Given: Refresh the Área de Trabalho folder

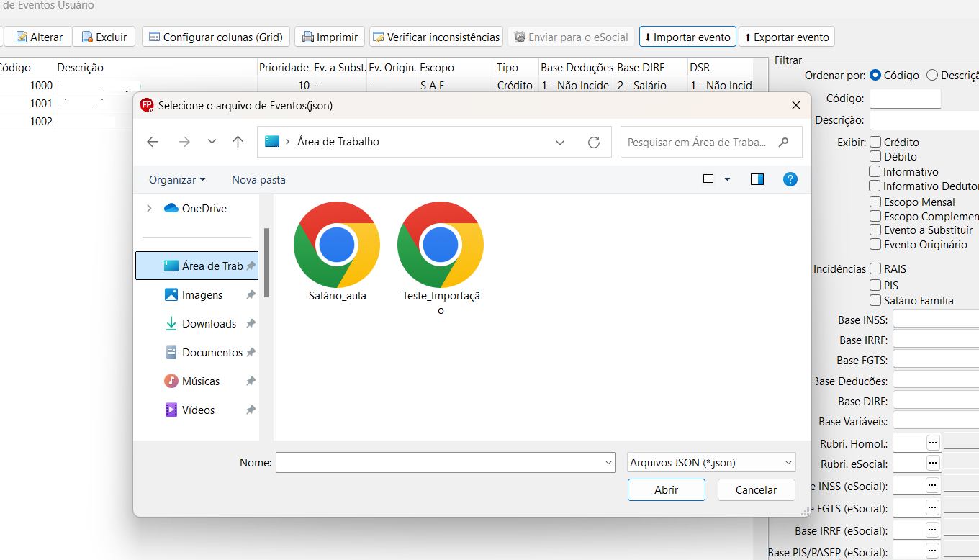Looking at the screenshot, I should tap(594, 142).
